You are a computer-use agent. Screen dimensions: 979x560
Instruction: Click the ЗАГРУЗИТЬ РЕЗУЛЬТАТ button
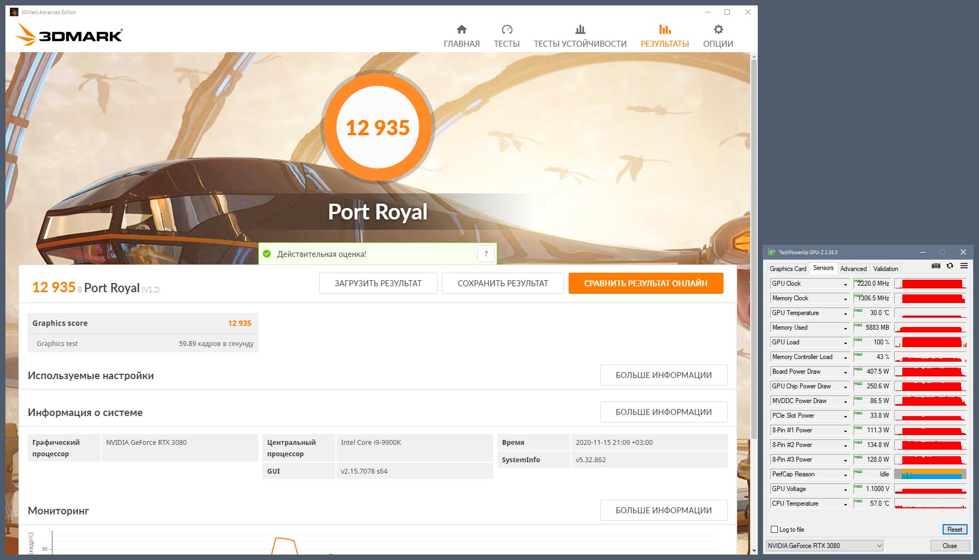click(x=378, y=283)
